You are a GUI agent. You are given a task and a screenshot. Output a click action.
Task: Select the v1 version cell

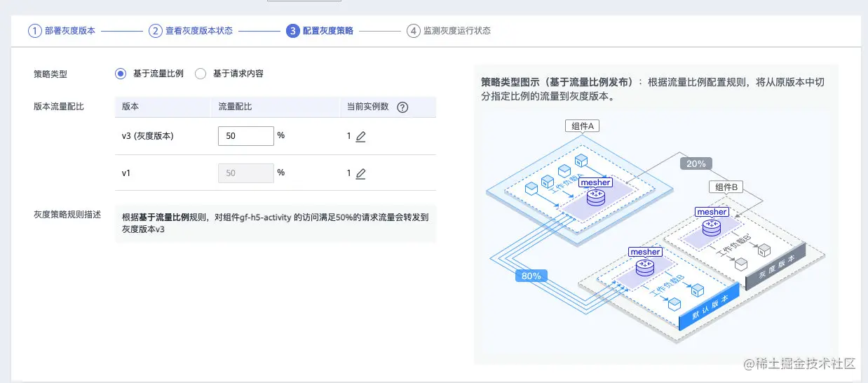(126, 173)
